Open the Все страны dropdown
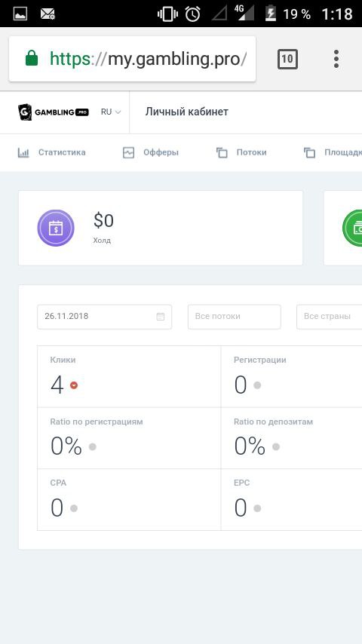The width and height of the screenshot is (362, 644). click(x=329, y=317)
